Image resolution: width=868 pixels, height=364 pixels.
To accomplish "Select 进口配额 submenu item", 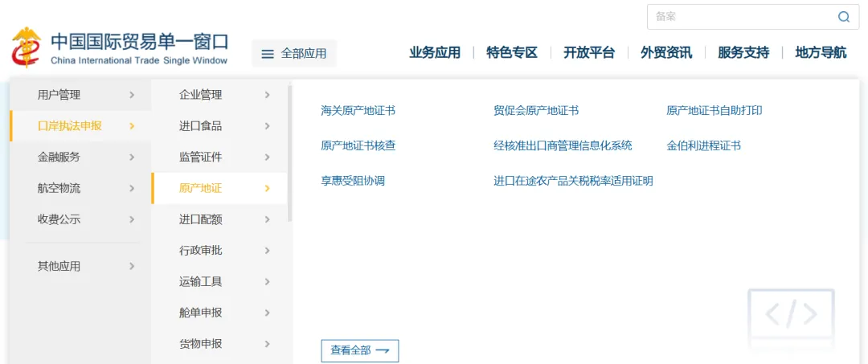I will pyautogui.click(x=219, y=219).
